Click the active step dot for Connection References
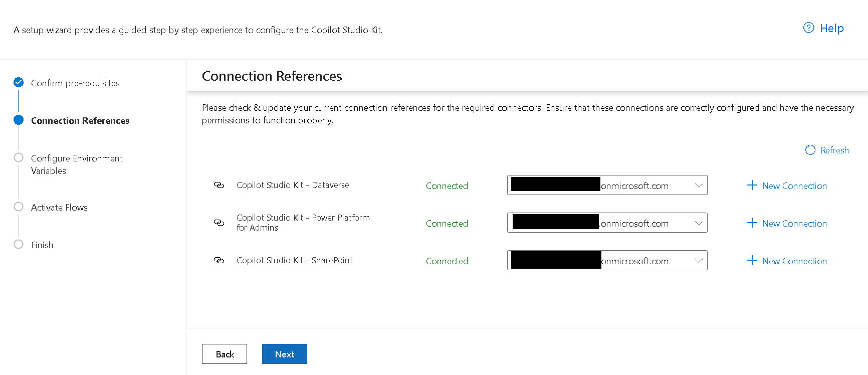Image resolution: width=868 pixels, height=375 pixels. [19, 120]
